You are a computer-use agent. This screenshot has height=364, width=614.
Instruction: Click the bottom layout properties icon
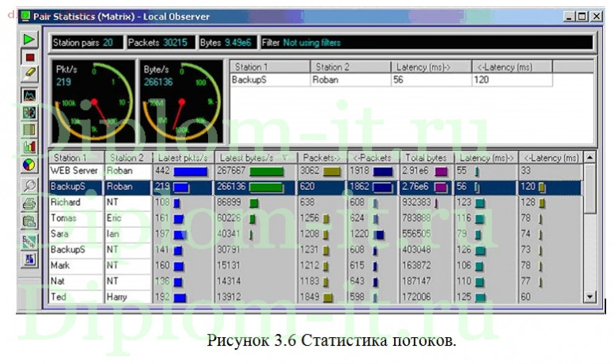coord(29,260)
